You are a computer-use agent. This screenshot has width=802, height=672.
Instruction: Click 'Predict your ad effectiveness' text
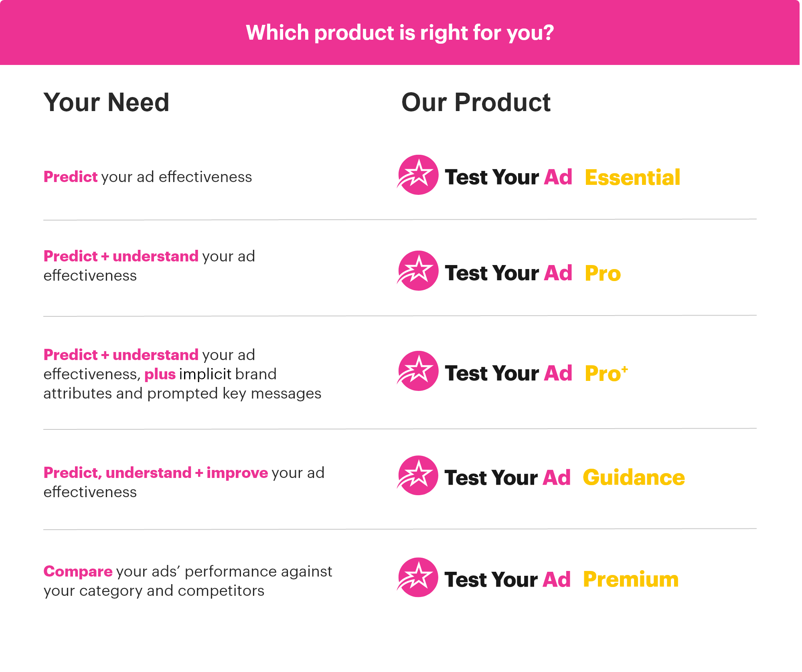click(x=148, y=177)
